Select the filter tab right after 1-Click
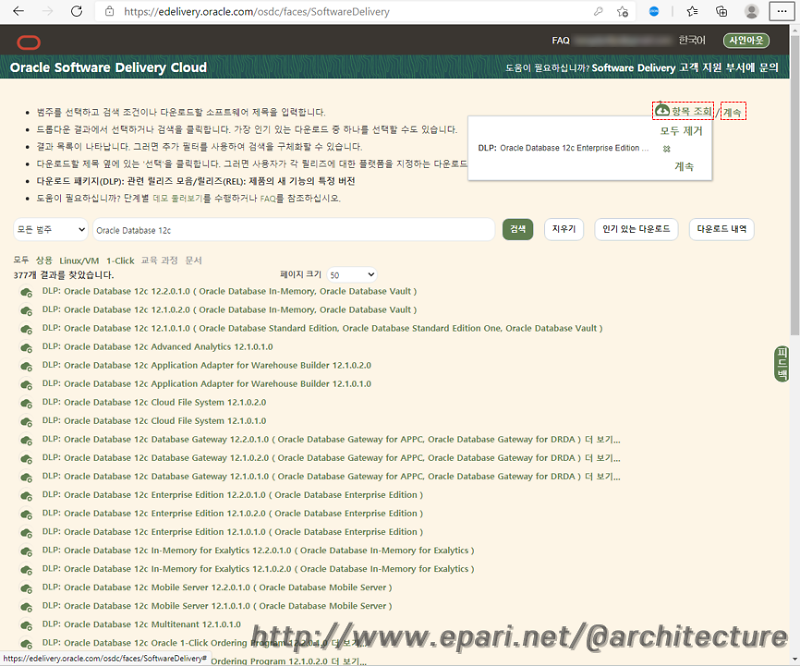This screenshot has height=666, width=800. (159, 261)
